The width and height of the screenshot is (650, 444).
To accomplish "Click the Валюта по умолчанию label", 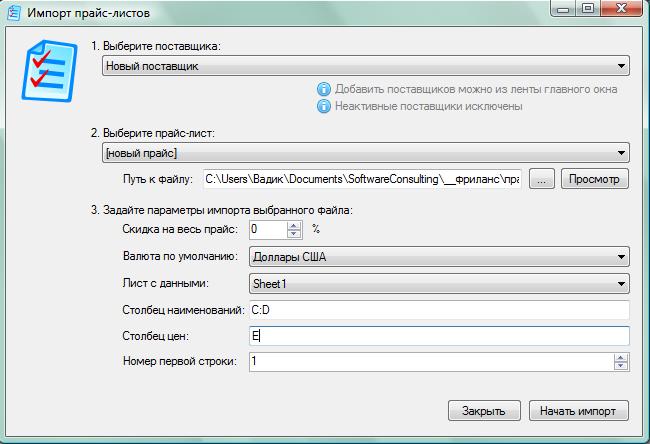I will click(x=180, y=256).
